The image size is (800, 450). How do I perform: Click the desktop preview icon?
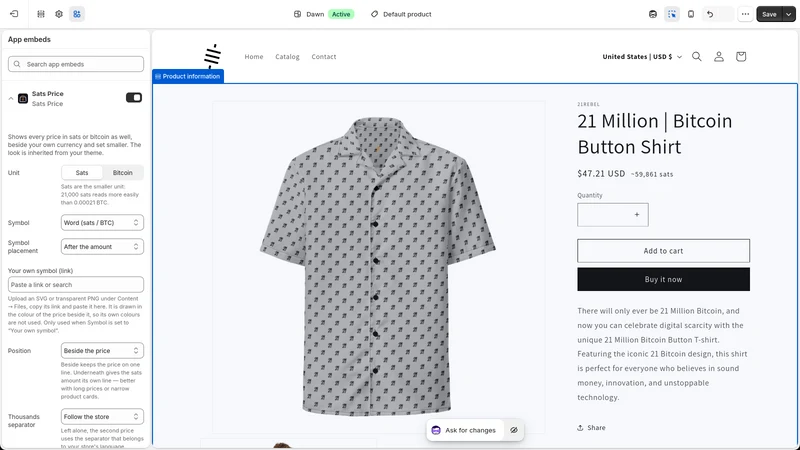point(653,14)
